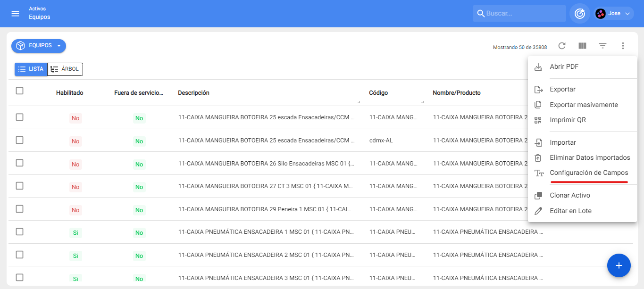Click the target goal icon in header
The image size is (644, 289).
(x=579, y=14)
